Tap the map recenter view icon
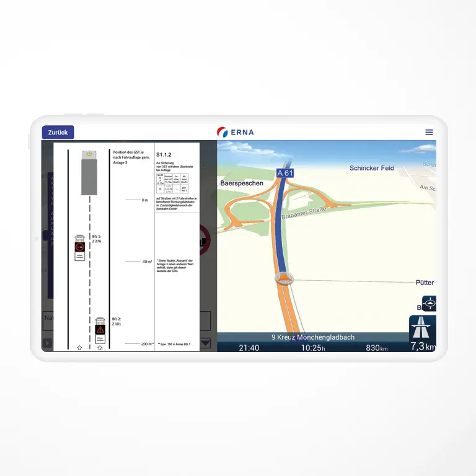 point(429,304)
